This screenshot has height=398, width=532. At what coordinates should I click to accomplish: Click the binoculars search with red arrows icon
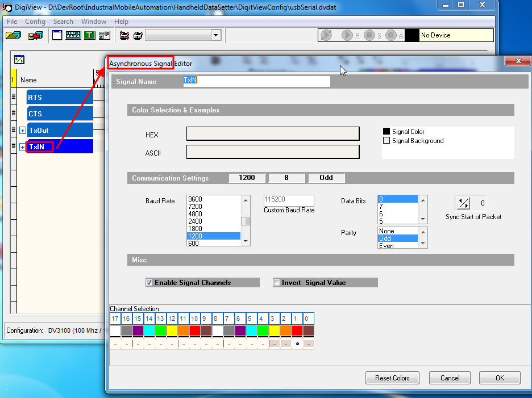124,35
